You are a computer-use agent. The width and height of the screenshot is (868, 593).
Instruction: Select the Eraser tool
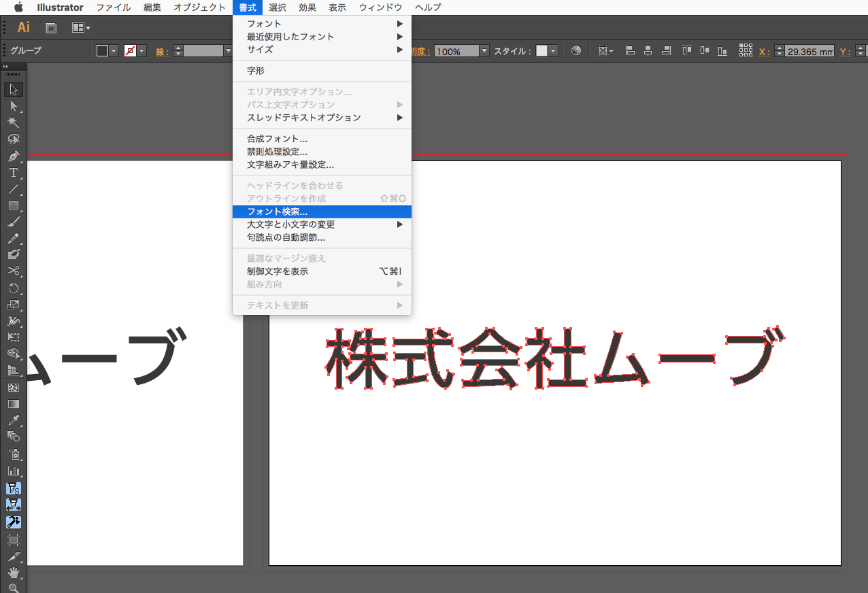14,255
